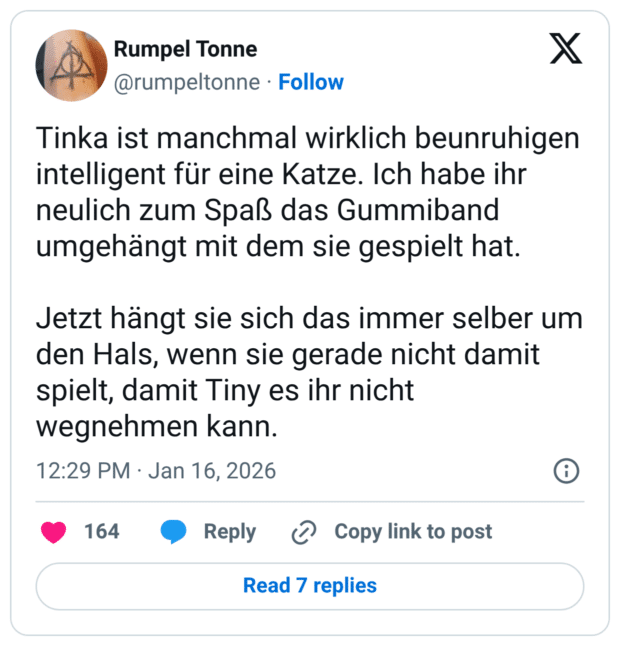Click the chain link copy icon
Viewport: 620px width, 646px height.
[x=303, y=533]
